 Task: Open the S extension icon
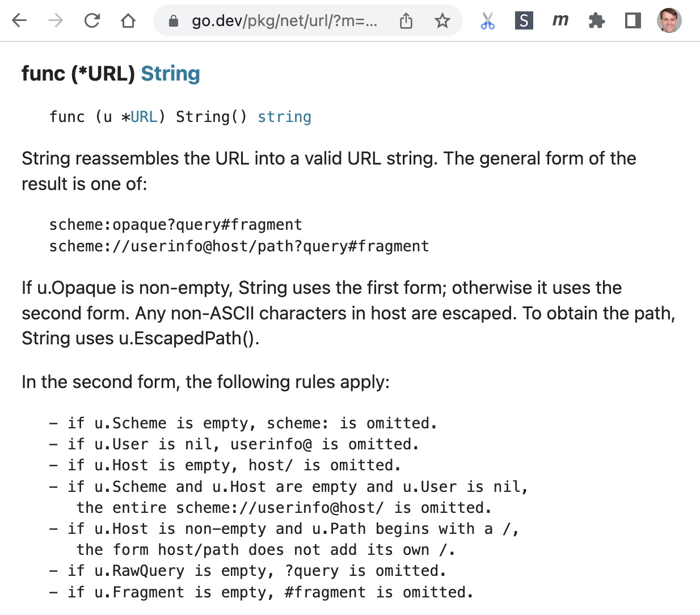[x=524, y=21]
